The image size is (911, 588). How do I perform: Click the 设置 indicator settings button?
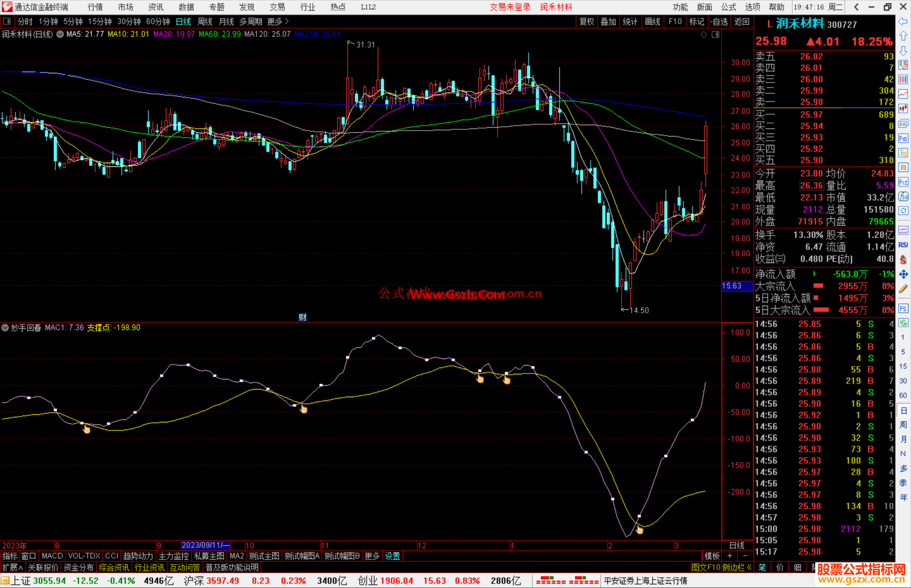[392, 556]
